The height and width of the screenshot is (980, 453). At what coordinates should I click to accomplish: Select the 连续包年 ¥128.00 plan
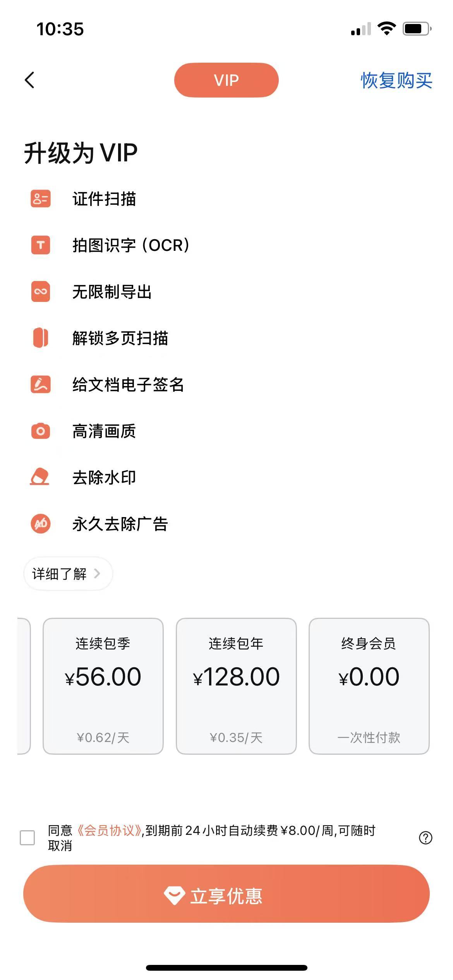pyautogui.click(x=236, y=686)
